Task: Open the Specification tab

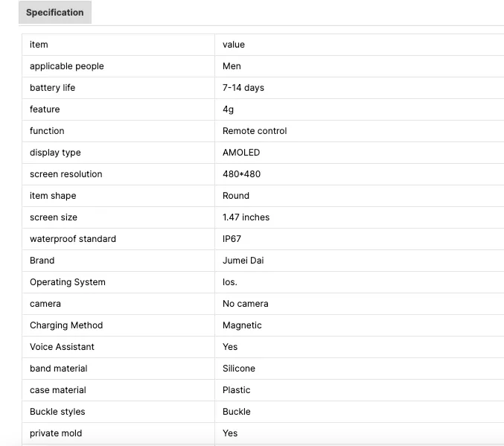Action: coord(54,13)
